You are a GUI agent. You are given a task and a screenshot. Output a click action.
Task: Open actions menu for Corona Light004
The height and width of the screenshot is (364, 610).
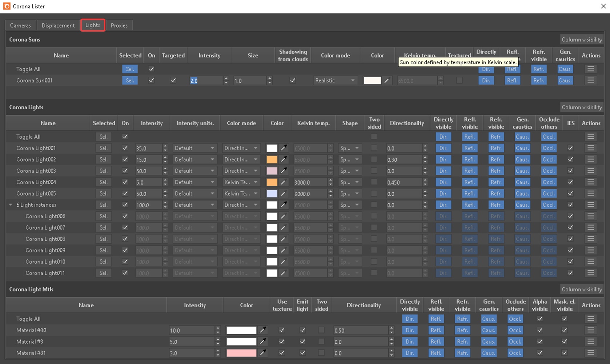click(591, 182)
